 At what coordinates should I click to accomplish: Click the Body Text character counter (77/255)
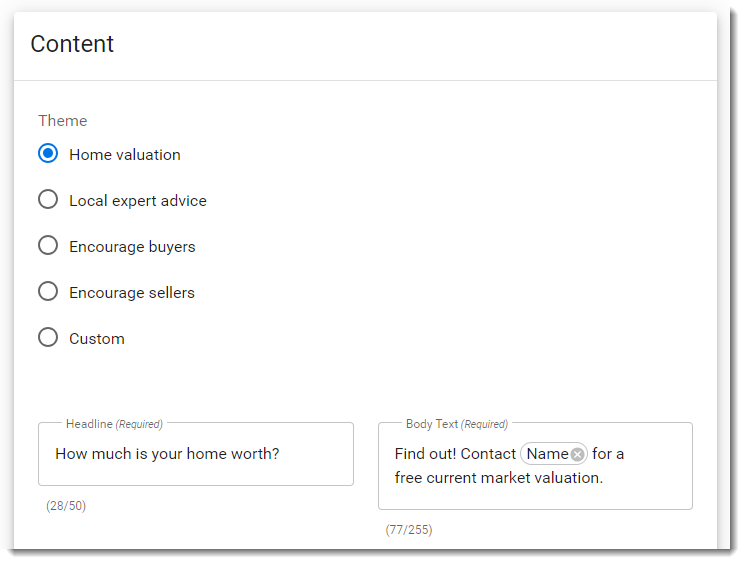click(409, 530)
